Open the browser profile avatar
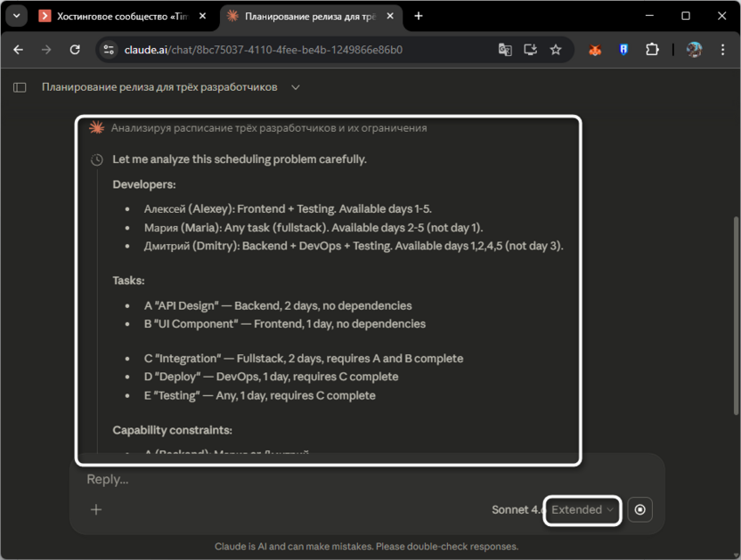The image size is (741, 560). coord(694,50)
